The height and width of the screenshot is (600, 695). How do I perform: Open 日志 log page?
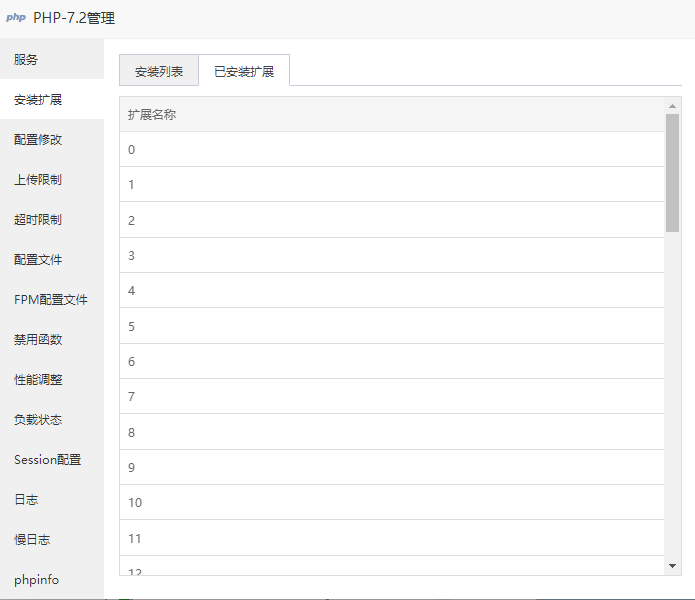tap(52, 499)
